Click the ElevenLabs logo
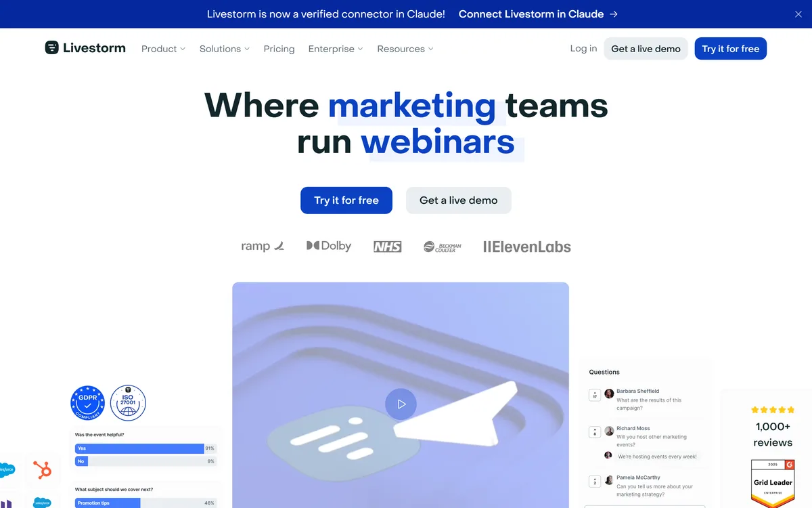 pyautogui.click(x=527, y=247)
